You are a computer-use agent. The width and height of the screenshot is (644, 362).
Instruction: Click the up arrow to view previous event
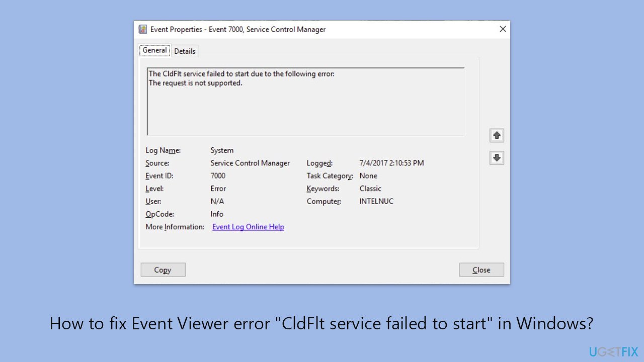(x=497, y=135)
